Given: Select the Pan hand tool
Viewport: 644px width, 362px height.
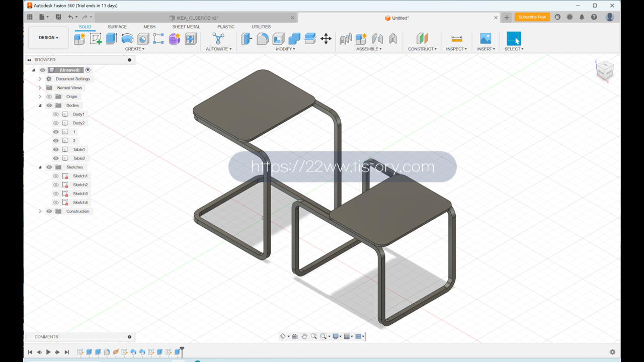Looking at the screenshot, I should pos(304,336).
